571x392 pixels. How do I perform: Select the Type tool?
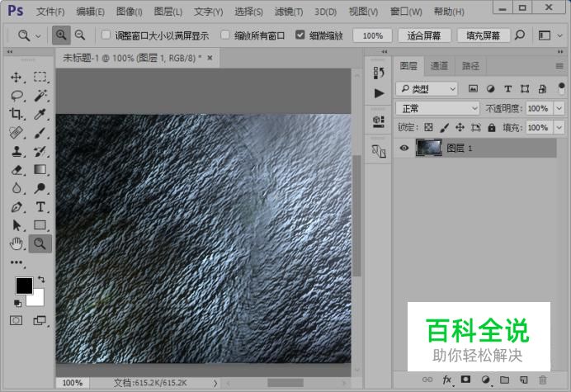point(40,207)
